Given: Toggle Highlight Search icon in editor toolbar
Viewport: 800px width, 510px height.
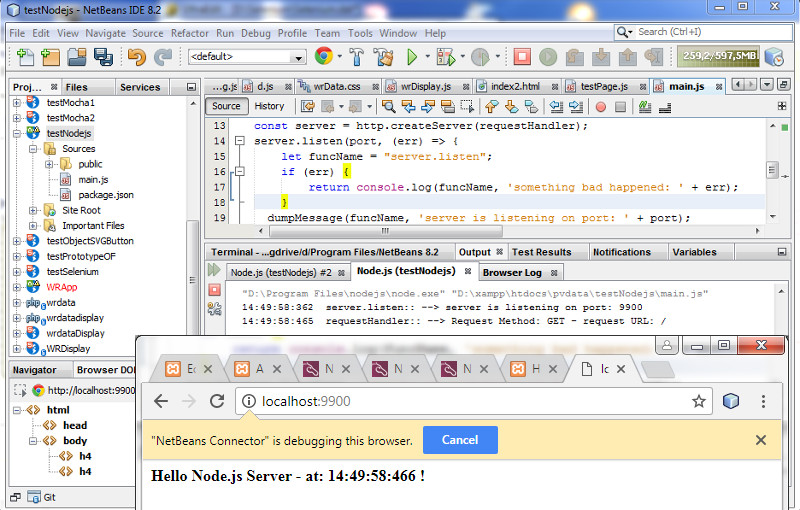Looking at the screenshot, I should (447, 107).
